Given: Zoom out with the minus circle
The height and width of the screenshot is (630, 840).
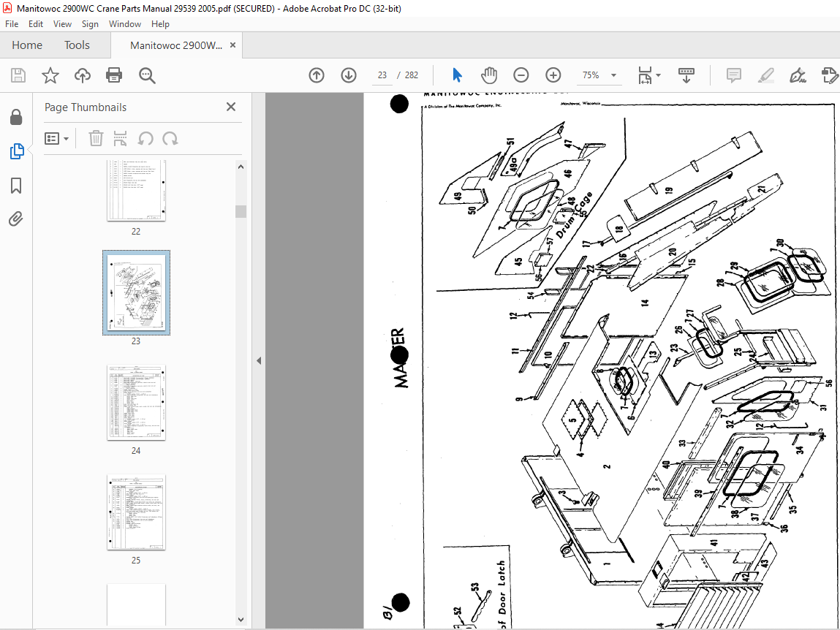Looking at the screenshot, I should 521,75.
